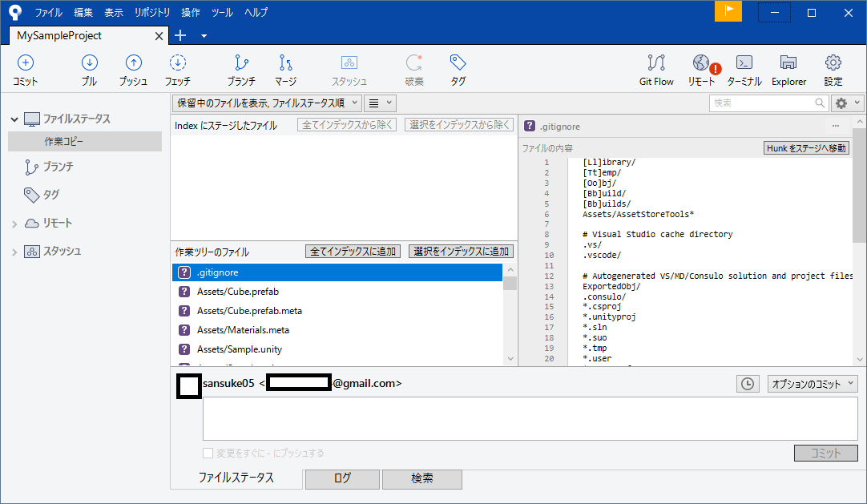Click the プッシュ (Push) icon
This screenshot has width=867, height=504.
pyautogui.click(x=133, y=69)
